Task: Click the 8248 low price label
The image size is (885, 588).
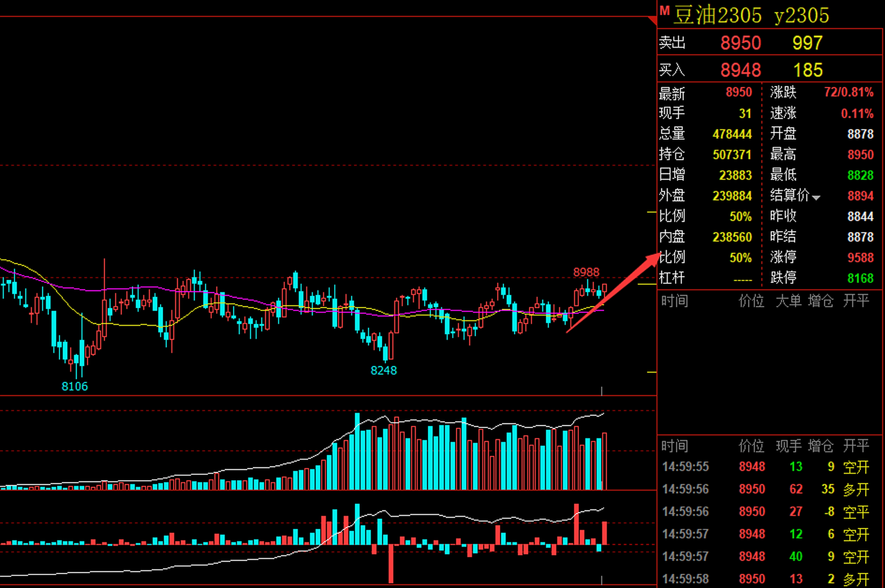Action: 383,370
